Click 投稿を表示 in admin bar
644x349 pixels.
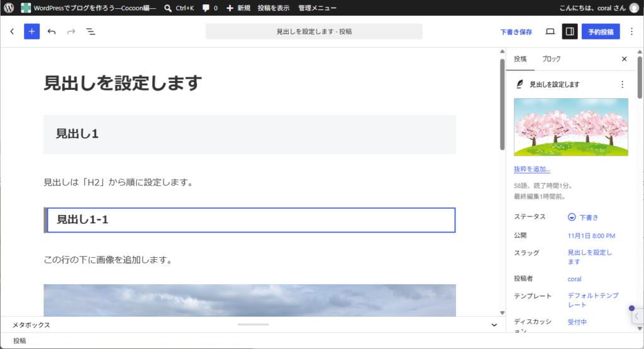click(274, 8)
